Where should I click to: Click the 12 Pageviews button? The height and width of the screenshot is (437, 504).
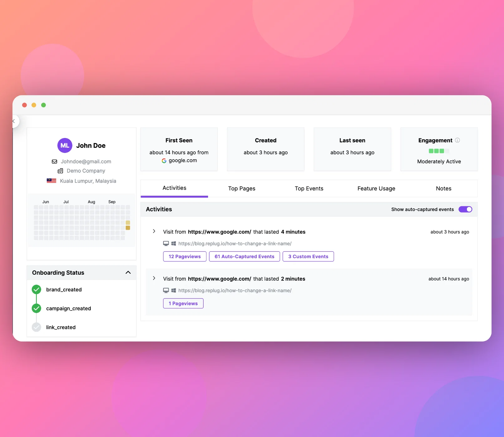(185, 257)
